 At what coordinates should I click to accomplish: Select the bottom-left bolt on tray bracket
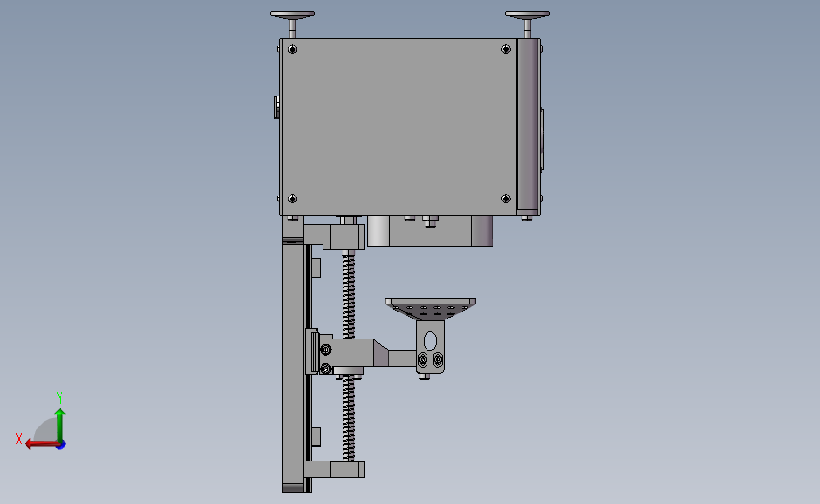pyautogui.click(x=423, y=359)
